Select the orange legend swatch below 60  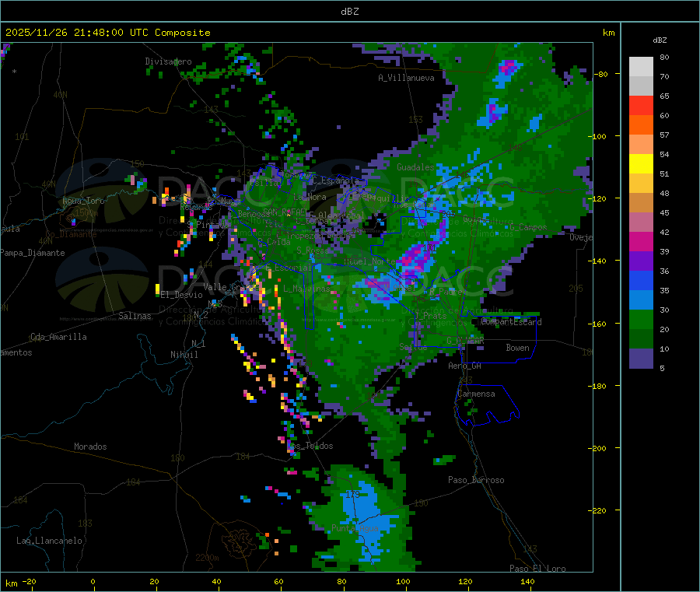coord(641,124)
